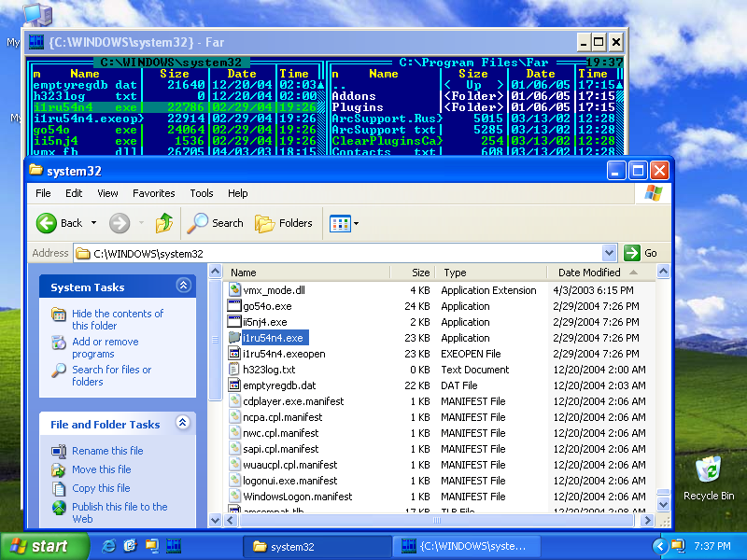This screenshot has height=560, width=747.
Task: Click the Move this file icon
Action: [x=59, y=469]
